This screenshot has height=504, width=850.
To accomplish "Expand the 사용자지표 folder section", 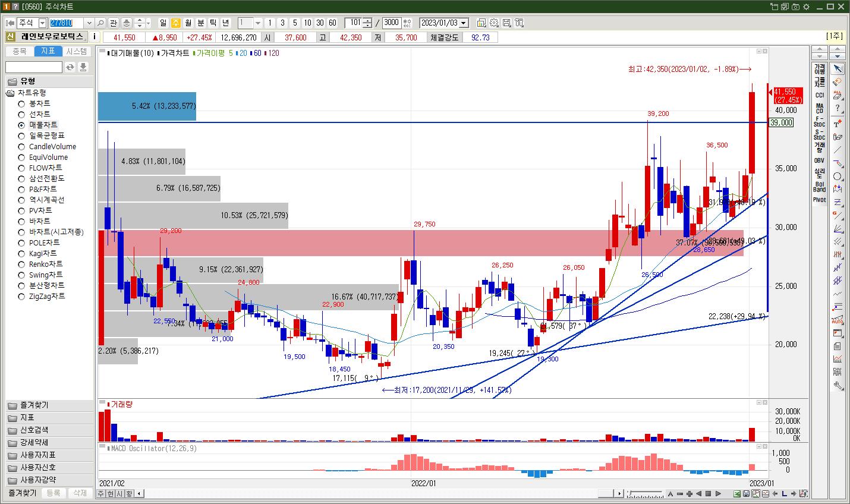I will pyautogui.click(x=50, y=455).
